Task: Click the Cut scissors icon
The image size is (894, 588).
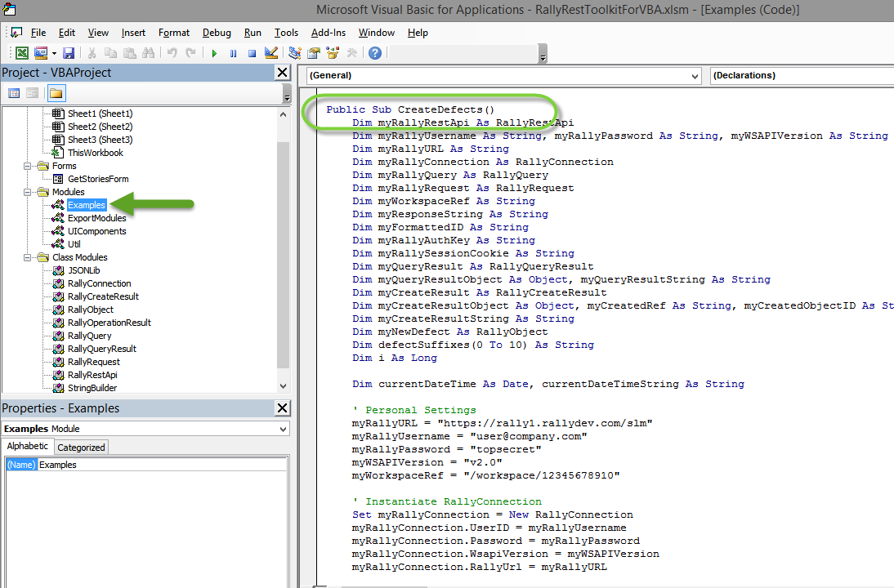Action: click(92, 53)
